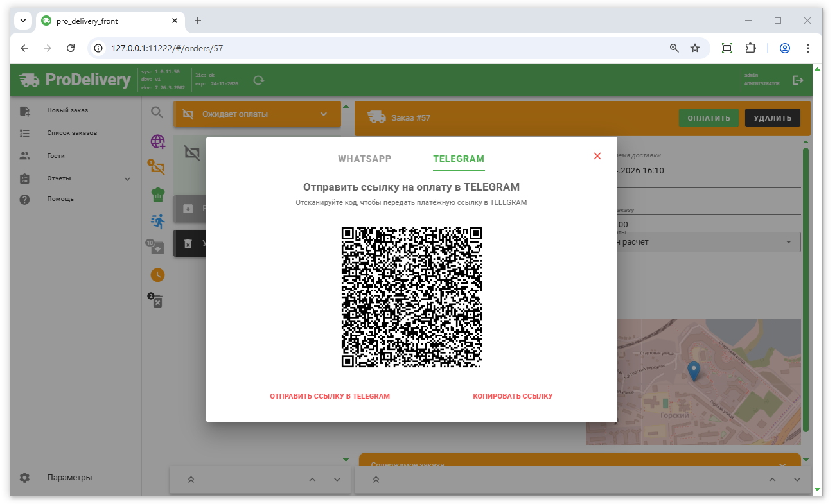Viewport: 837px width, 504px height.
Task: Click the search magnifier icon in status sidebar
Action: point(157,112)
